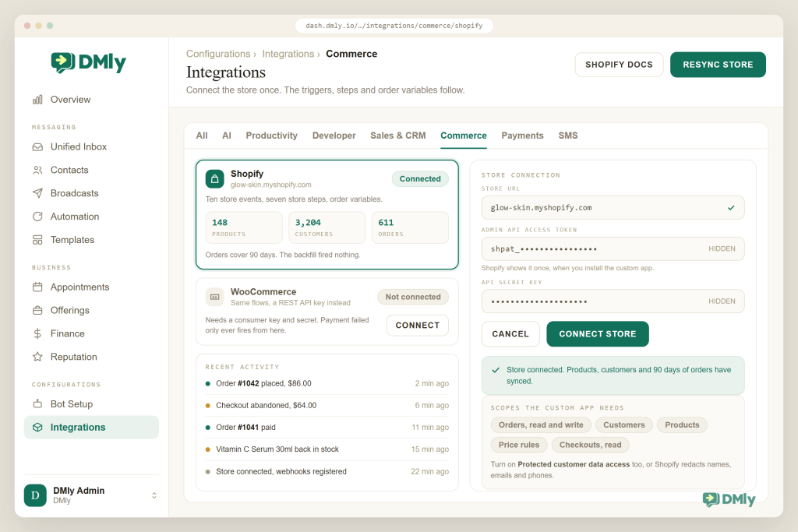Focus the Store URL field
This screenshot has width=798, height=532.
613,208
